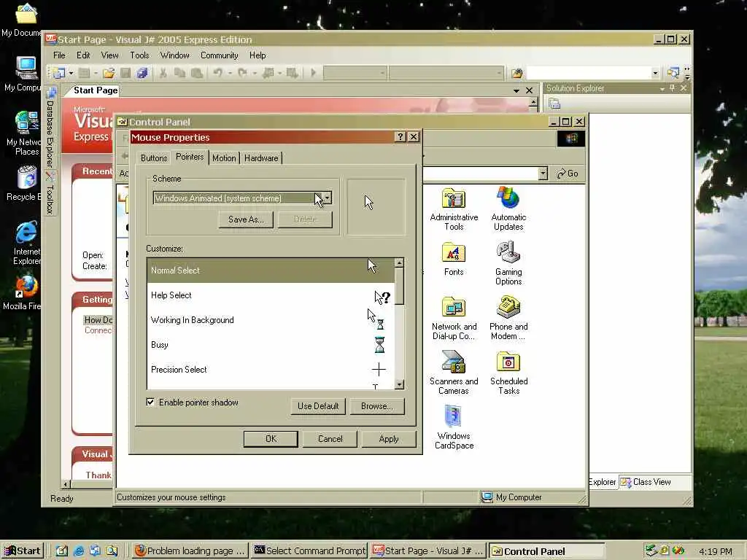Open the Windows CardSpace icon
This screenshot has width=747, height=560.
(x=454, y=427)
